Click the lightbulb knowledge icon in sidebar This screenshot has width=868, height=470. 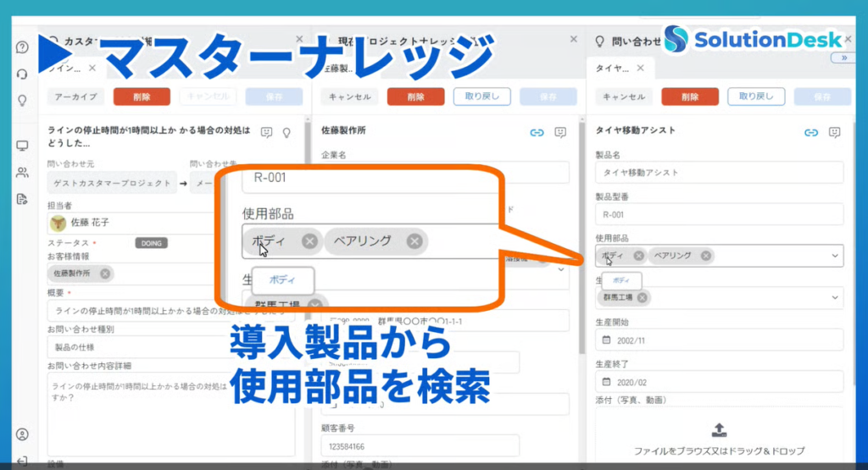tap(22, 100)
